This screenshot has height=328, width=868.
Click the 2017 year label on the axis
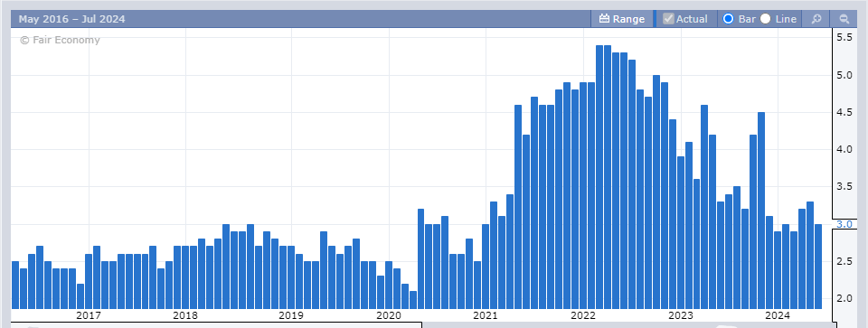(x=88, y=315)
